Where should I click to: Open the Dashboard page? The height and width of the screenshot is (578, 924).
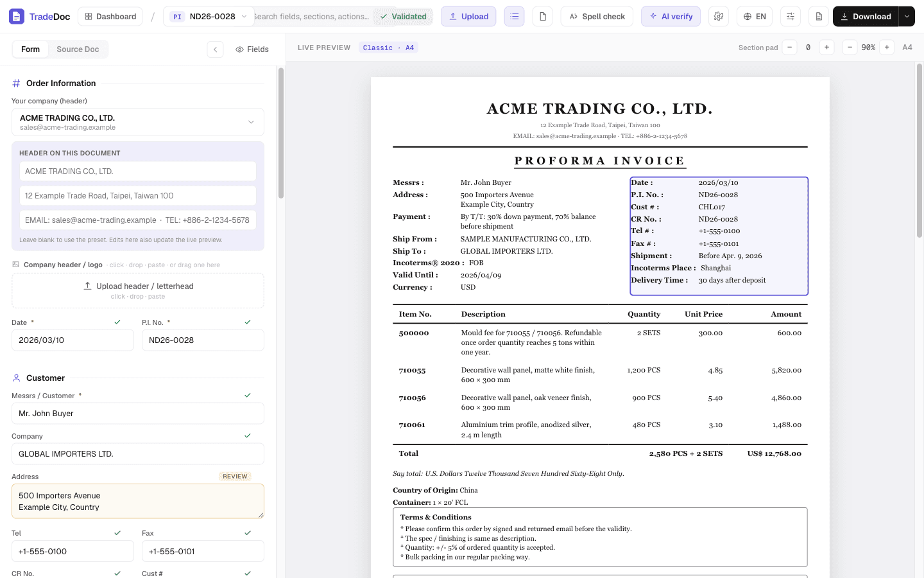[x=110, y=17]
